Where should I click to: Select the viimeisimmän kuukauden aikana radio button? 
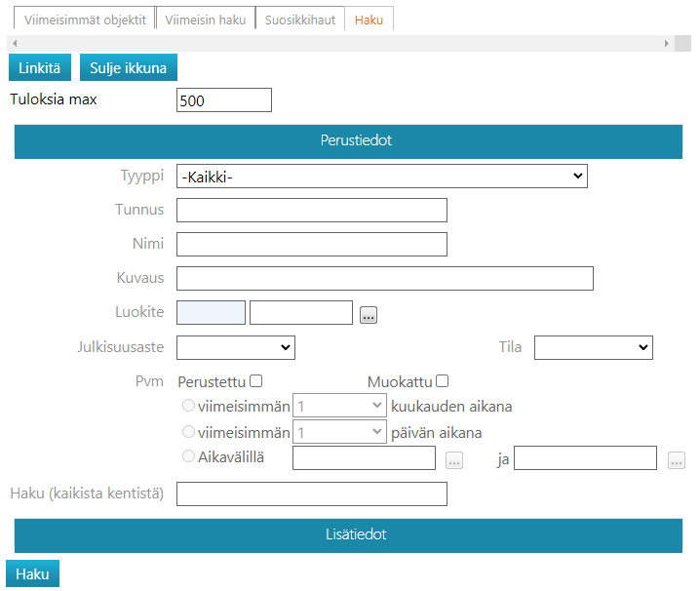pyautogui.click(x=189, y=407)
